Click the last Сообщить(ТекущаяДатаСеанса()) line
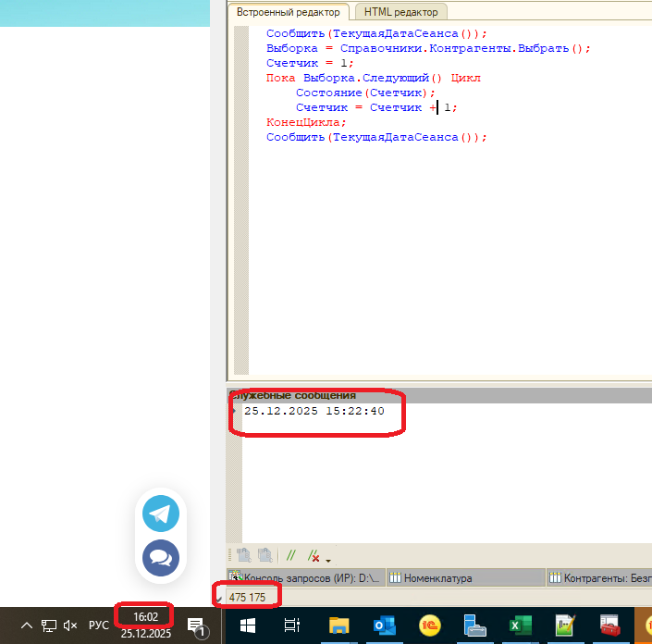 click(x=376, y=137)
